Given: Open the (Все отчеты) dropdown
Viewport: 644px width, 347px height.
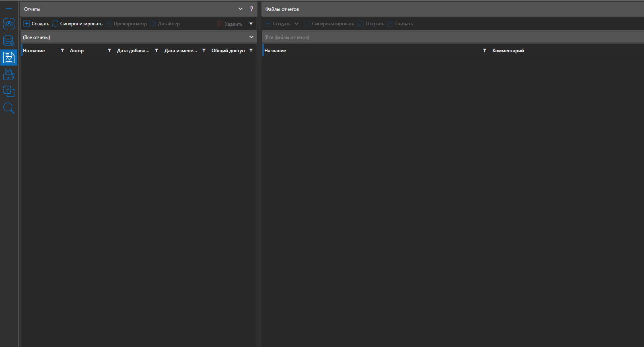Looking at the screenshot, I should (x=251, y=37).
